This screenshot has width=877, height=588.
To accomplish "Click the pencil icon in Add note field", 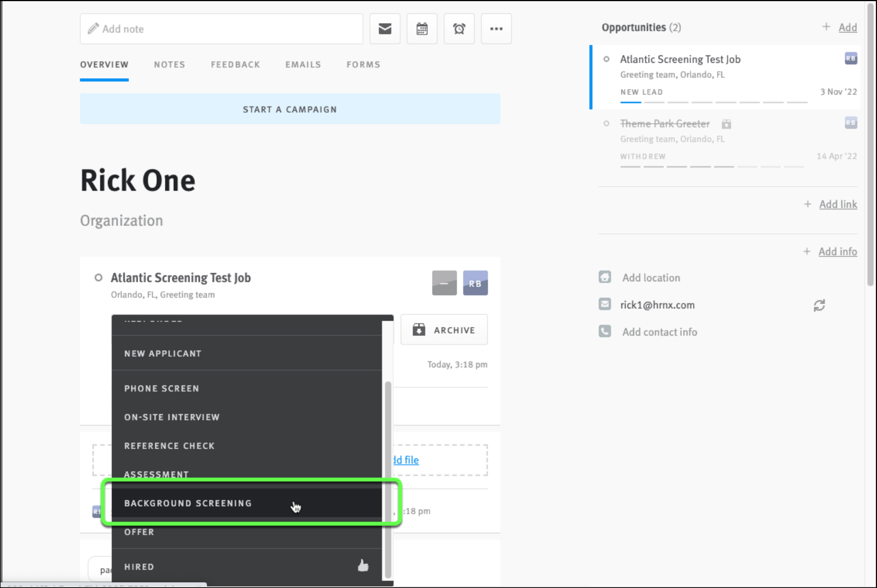I will click(x=94, y=28).
